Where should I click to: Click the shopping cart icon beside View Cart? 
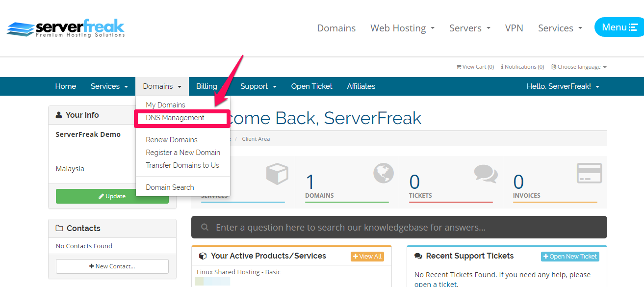pos(459,67)
